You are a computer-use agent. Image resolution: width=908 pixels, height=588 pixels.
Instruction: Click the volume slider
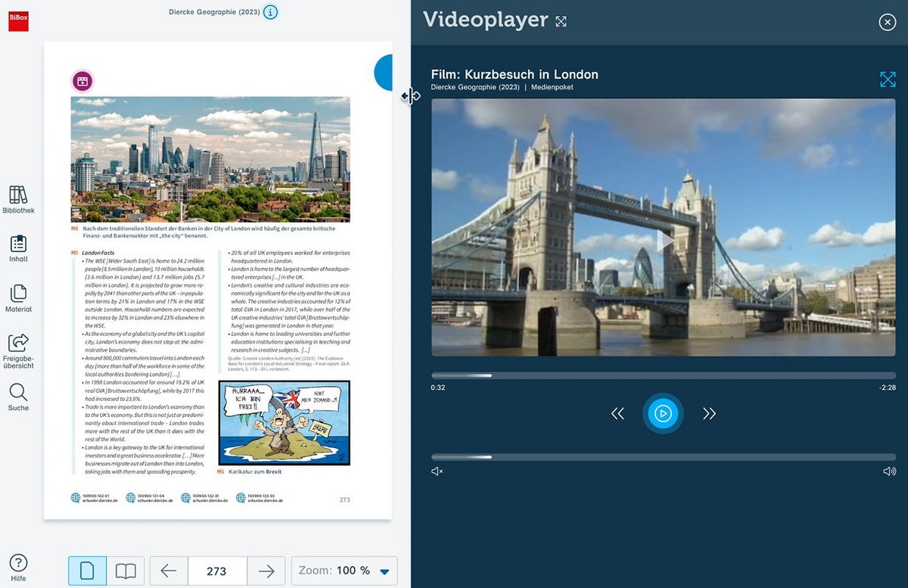664,457
